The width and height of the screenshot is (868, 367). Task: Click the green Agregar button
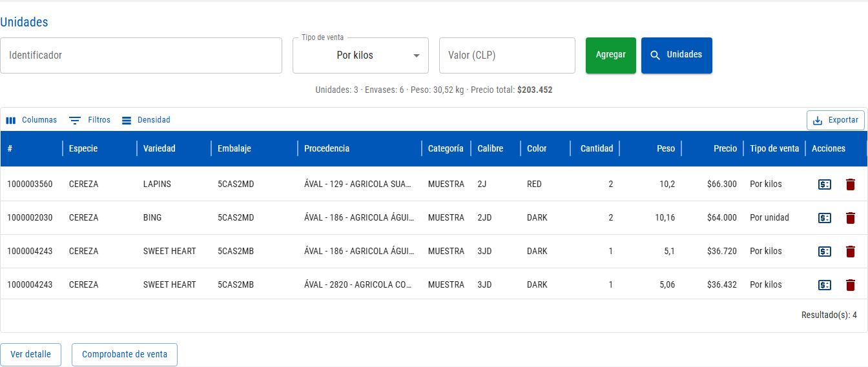611,55
